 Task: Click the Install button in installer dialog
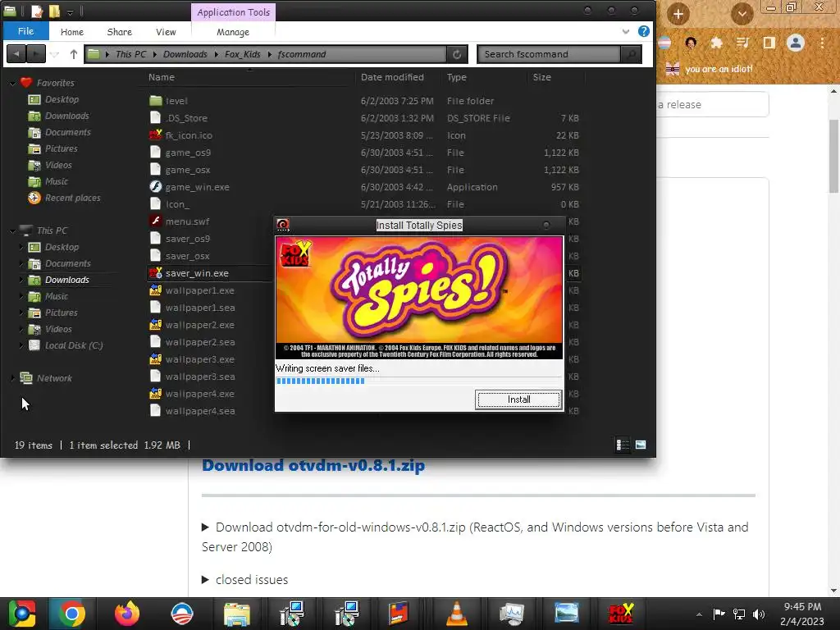tap(518, 399)
